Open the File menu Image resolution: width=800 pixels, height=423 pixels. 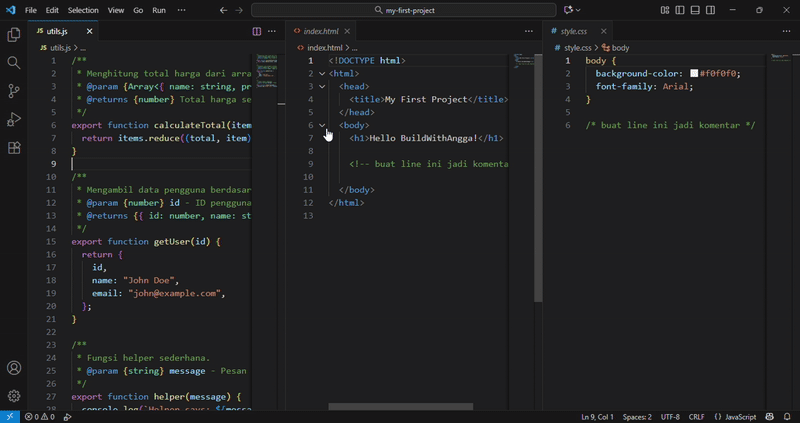(31, 10)
